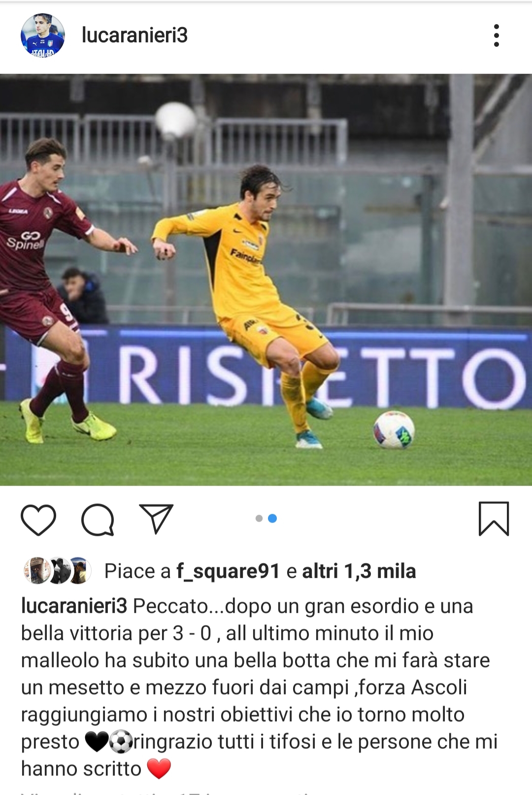Screen dimensions: 532x795
Task: Save post with bookmark icon
Action: point(494,518)
